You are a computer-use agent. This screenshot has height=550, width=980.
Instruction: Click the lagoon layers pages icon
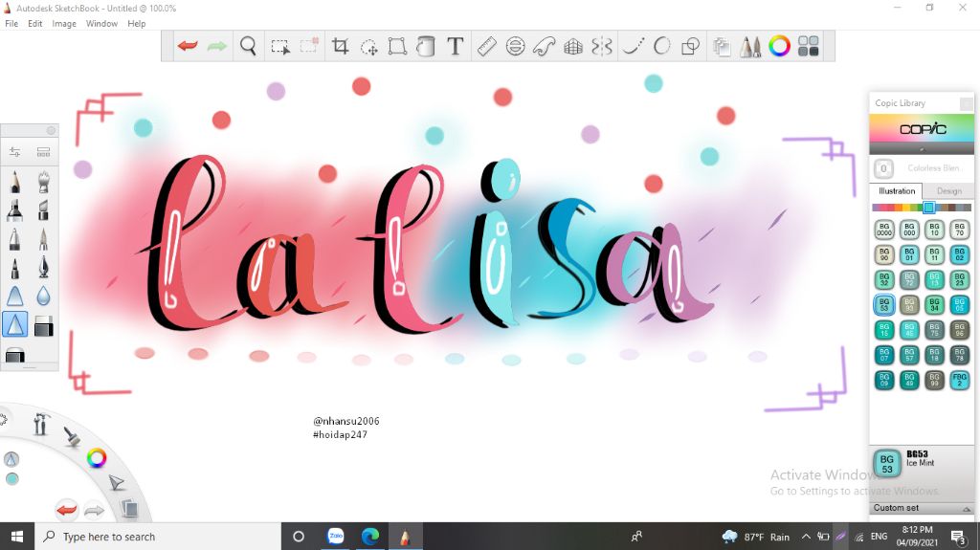pos(129,508)
